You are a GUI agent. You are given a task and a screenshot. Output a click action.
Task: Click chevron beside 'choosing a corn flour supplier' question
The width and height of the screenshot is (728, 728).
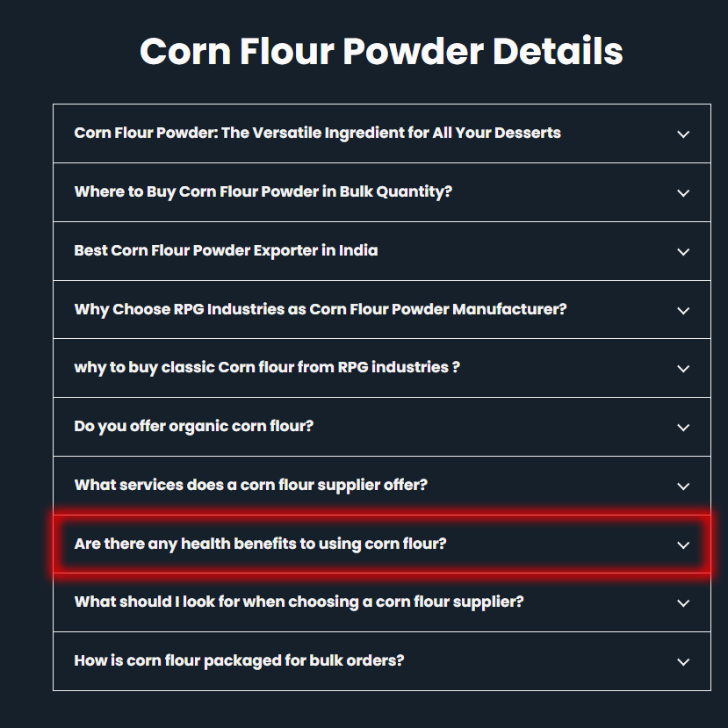(x=683, y=603)
